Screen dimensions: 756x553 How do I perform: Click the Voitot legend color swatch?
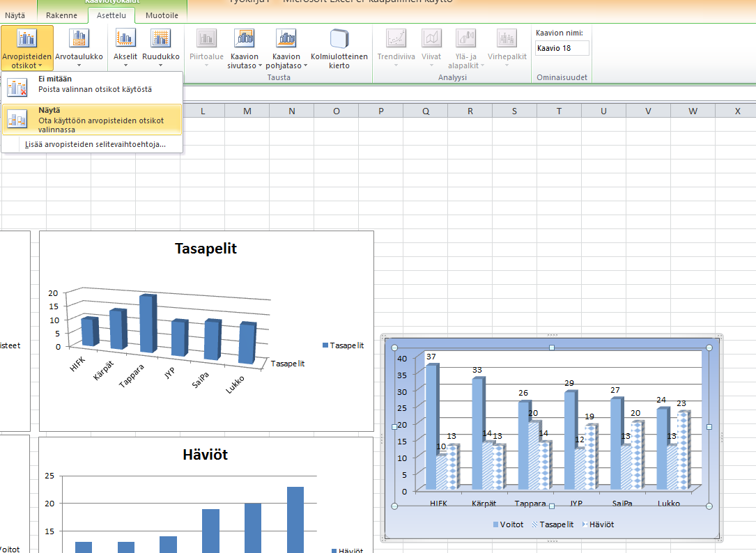click(495, 524)
